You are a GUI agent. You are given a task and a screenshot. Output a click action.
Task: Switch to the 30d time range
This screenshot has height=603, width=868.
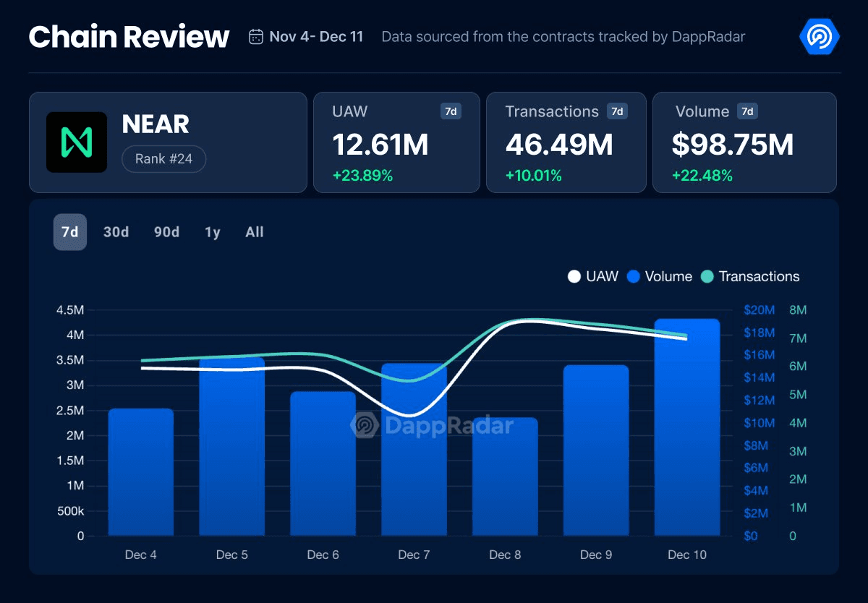pyautogui.click(x=116, y=232)
